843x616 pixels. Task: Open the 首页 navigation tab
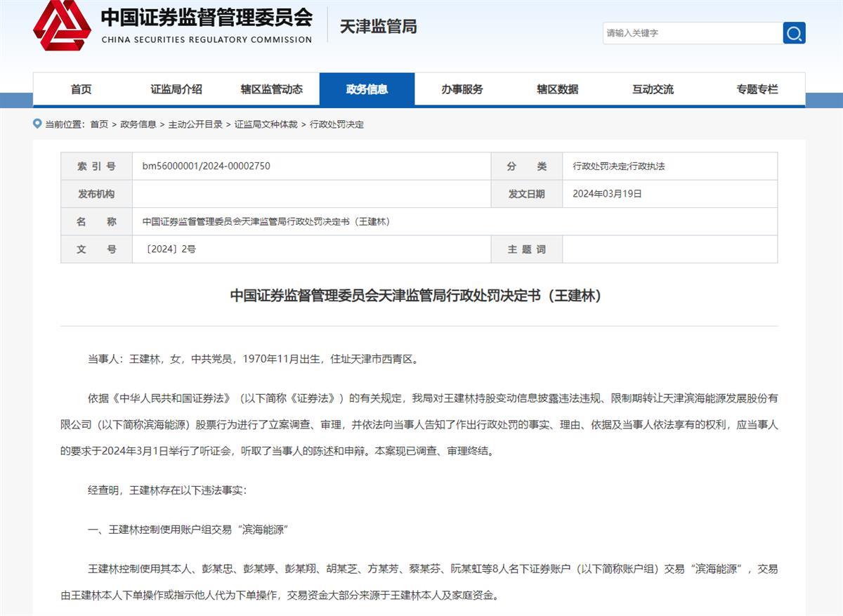click(x=81, y=89)
